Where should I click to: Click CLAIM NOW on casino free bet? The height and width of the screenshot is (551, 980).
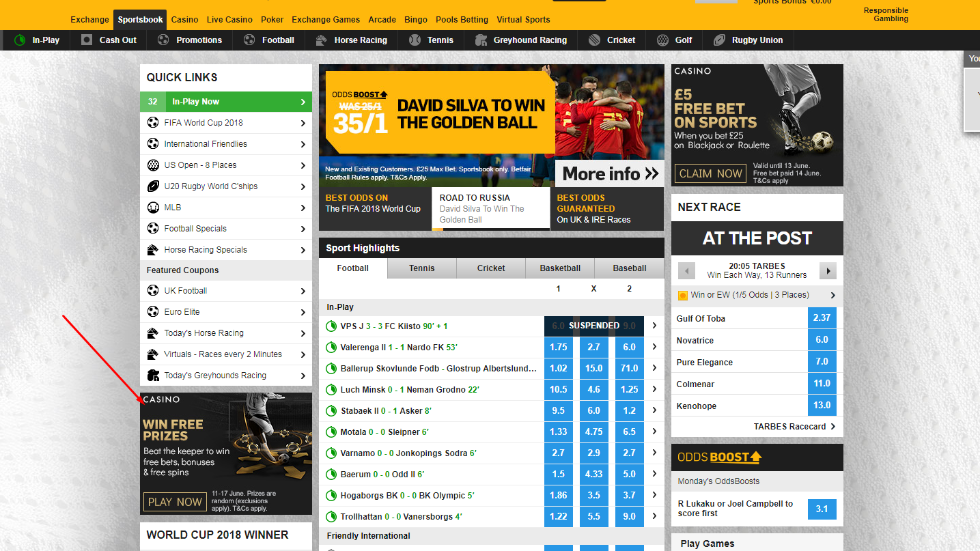click(x=710, y=173)
